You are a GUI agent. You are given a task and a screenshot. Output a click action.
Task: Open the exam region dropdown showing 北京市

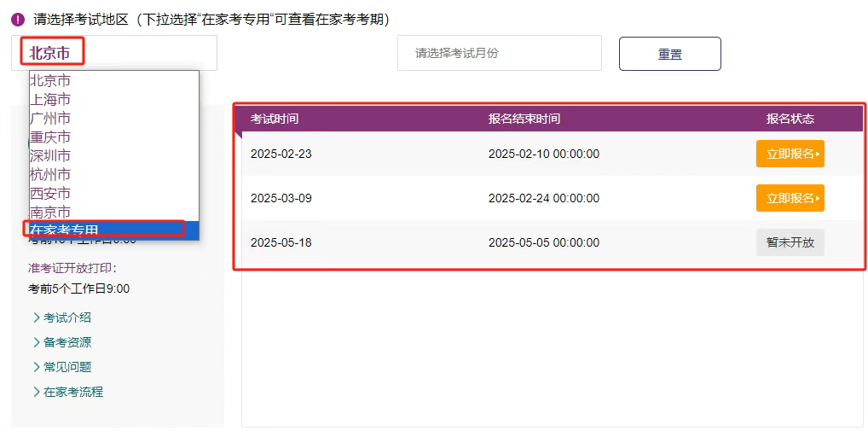(113, 53)
